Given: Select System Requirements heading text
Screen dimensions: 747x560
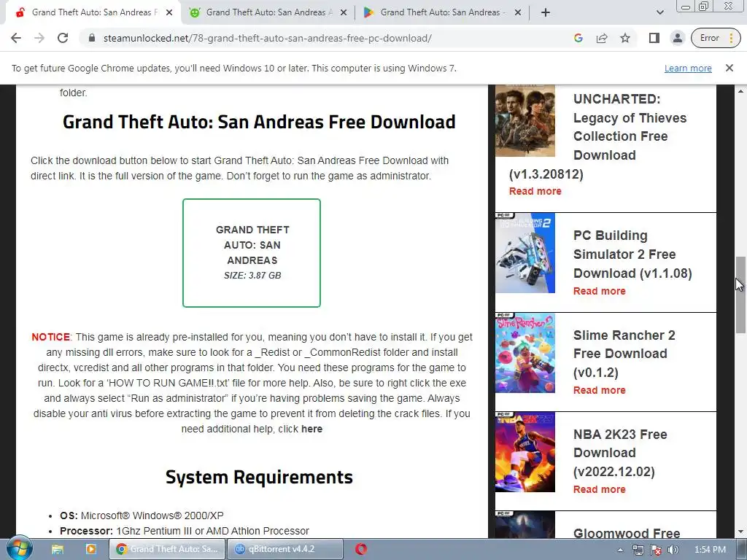Looking at the screenshot, I should 259,477.
